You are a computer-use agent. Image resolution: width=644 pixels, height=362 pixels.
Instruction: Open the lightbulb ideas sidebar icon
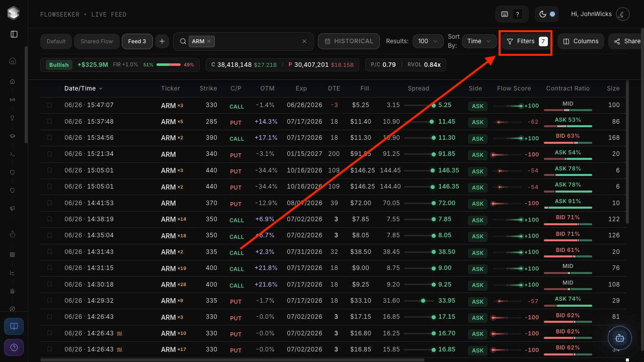pyautogui.click(x=13, y=118)
